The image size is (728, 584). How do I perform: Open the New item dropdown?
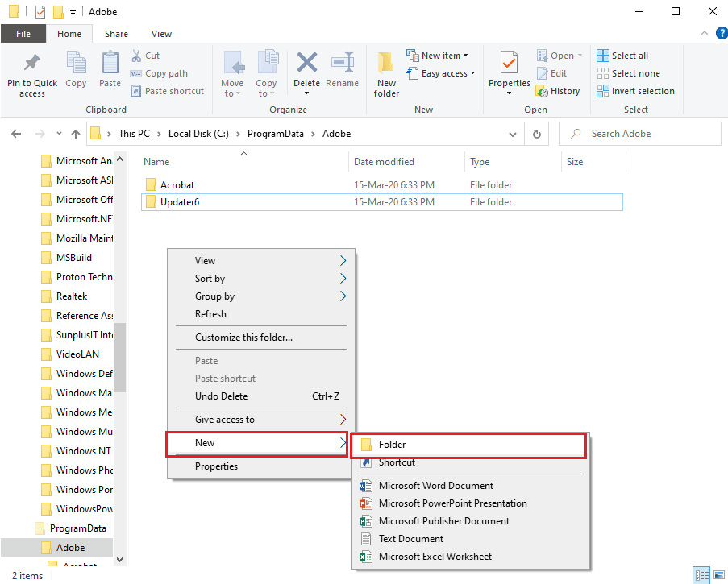437,56
